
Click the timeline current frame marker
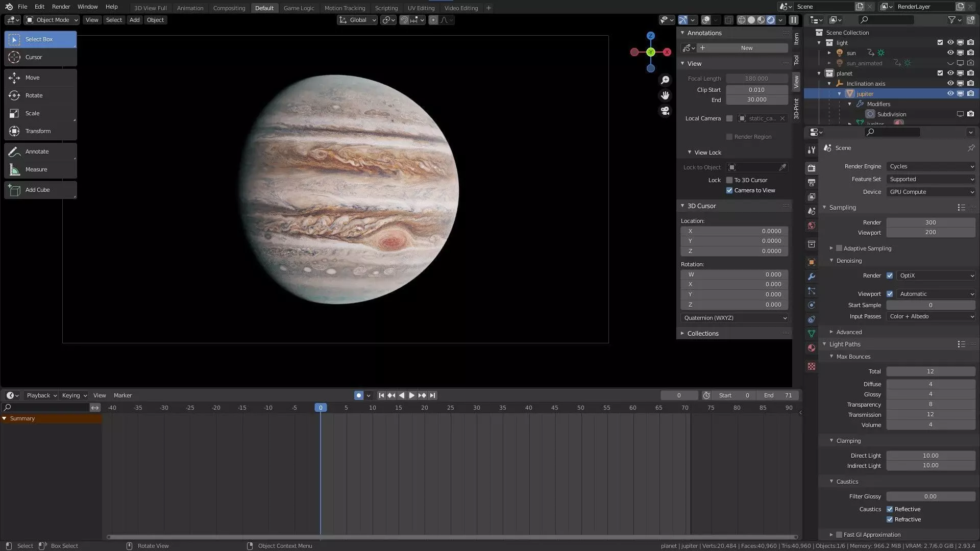(x=321, y=408)
